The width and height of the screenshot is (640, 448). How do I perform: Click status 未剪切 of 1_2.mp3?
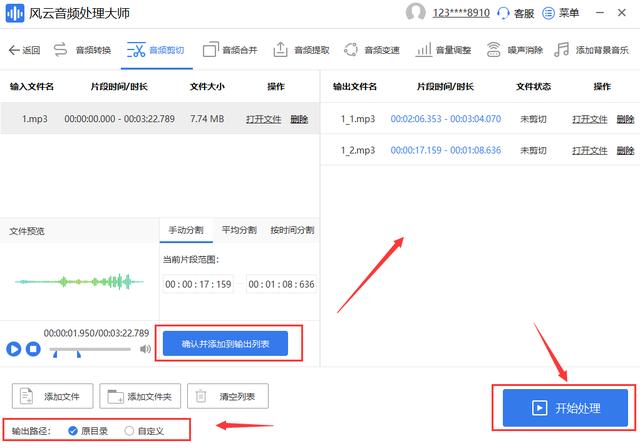[x=533, y=151]
